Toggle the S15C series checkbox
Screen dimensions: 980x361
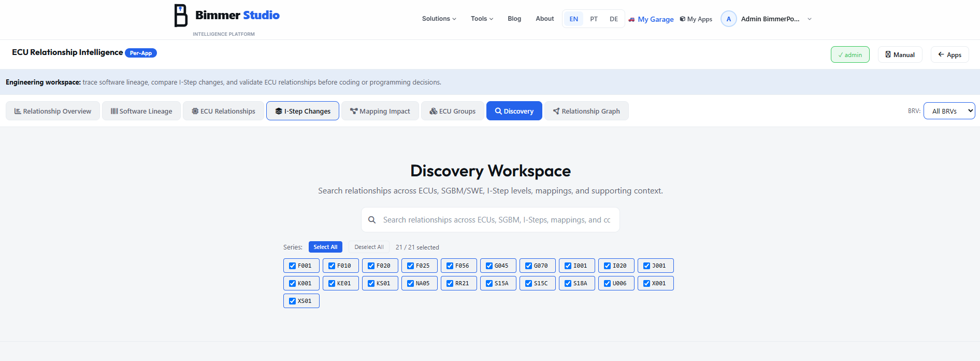(528, 283)
